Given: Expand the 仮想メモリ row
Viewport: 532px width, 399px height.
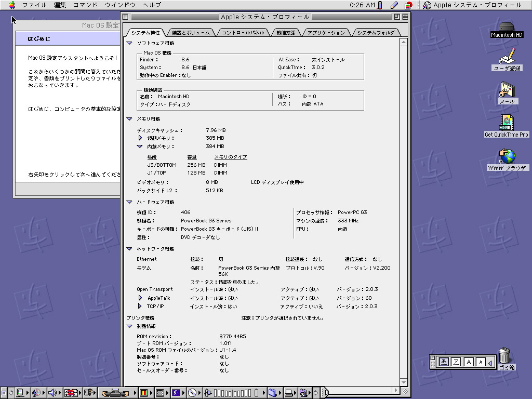Looking at the screenshot, I should (x=140, y=138).
